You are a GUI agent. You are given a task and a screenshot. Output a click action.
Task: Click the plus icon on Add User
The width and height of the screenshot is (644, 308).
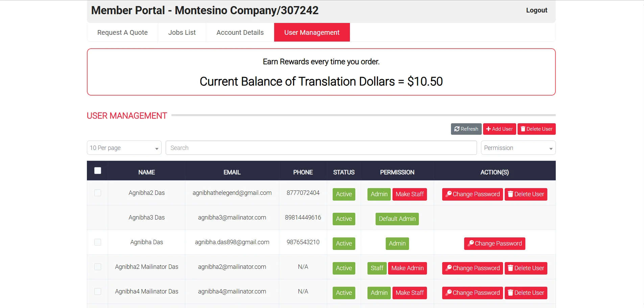tap(488, 129)
